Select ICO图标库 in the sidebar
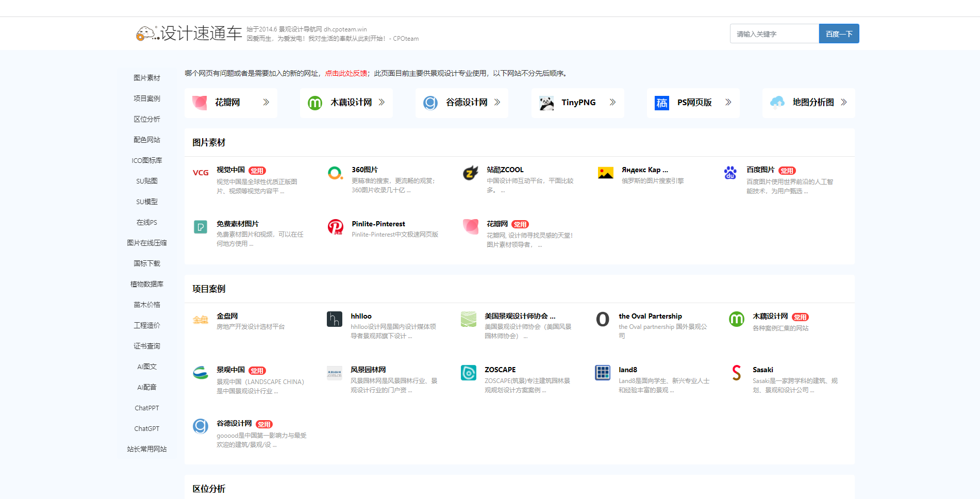980x499 pixels. click(x=147, y=160)
